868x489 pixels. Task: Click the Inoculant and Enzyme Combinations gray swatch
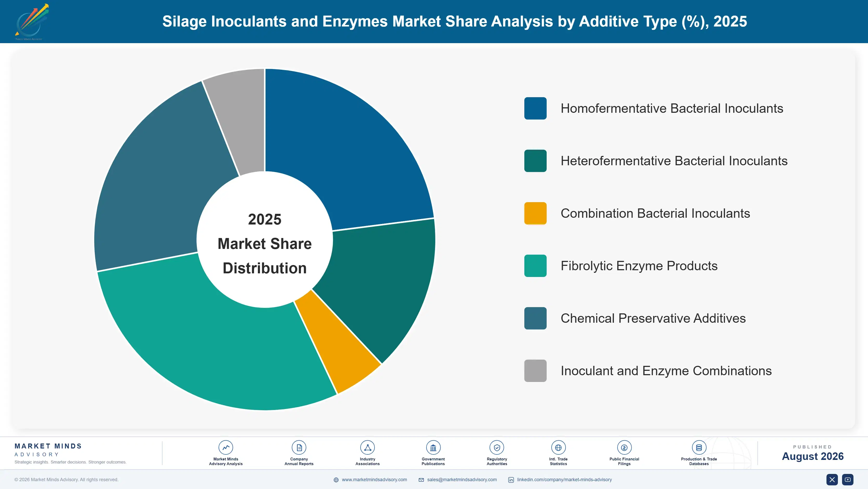(x=535, y=371)
